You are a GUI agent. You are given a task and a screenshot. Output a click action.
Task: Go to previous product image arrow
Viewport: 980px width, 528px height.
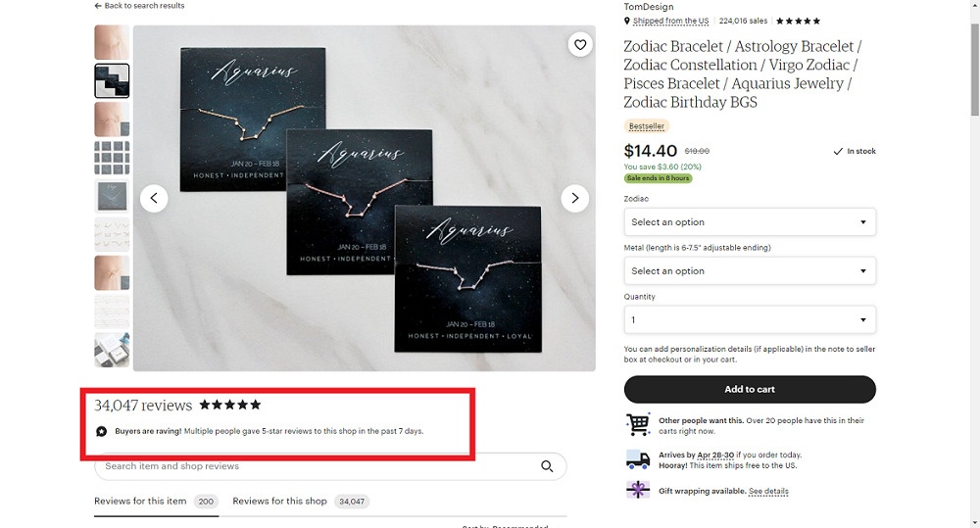[x=154, y=199]
